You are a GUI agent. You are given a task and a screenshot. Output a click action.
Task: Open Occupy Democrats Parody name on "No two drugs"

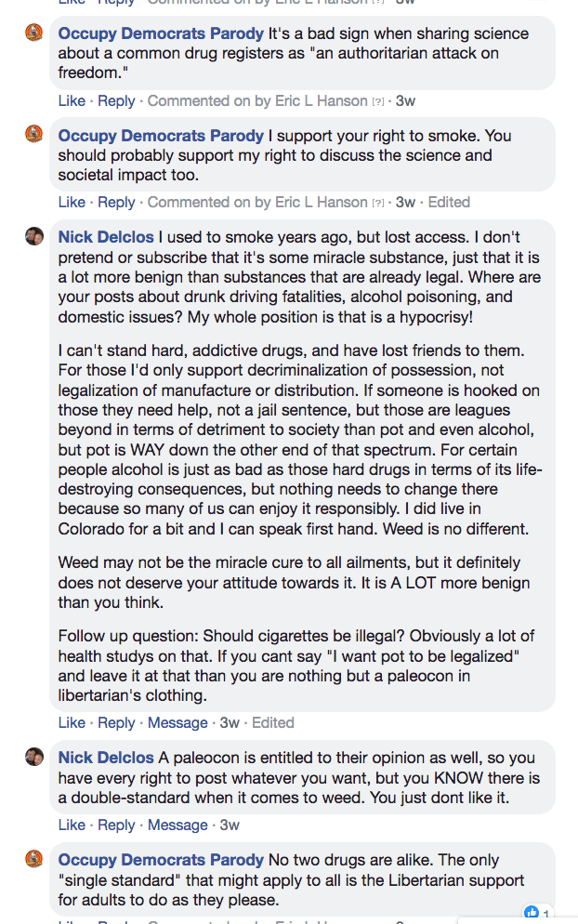pos(161,860)
